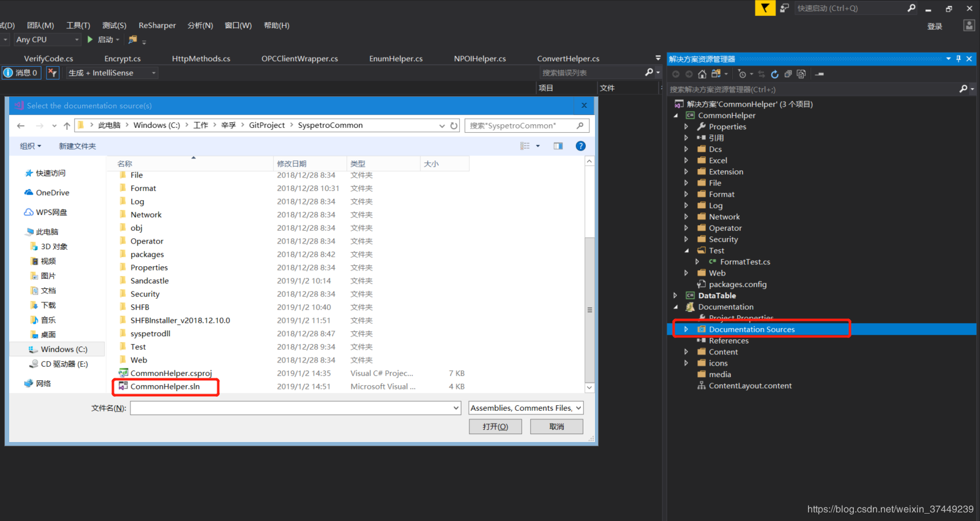Click the help question mark icon in dialog

pos(580,146)
